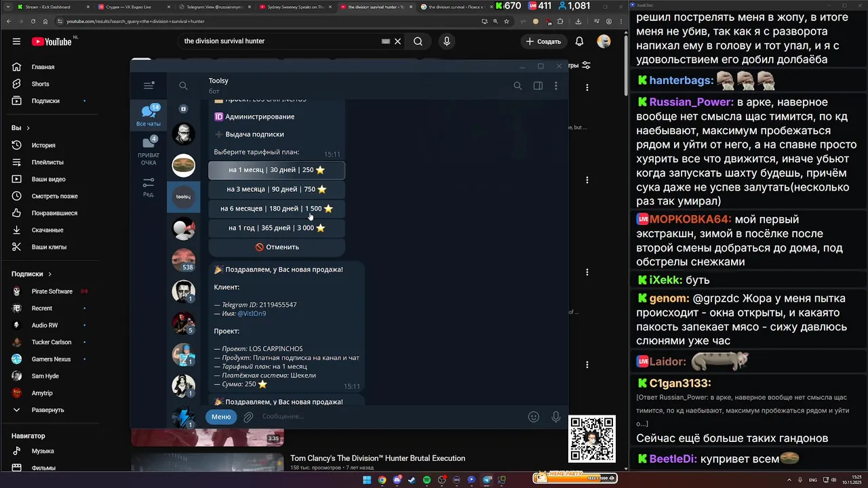This screenshot has height=488, width=868.
Task: Toggle Telegram right side panel icon
Action: point(538,85)
